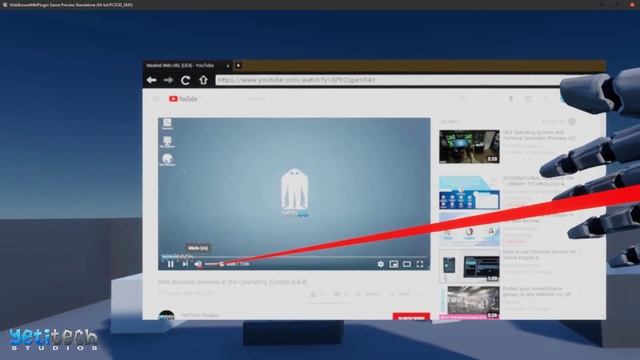Image resolution: width=640 pixels, height=360 pixels.
Task: Open UE4 Operating System thumbnail with 2:29 duration
Action: click(469, 147)
